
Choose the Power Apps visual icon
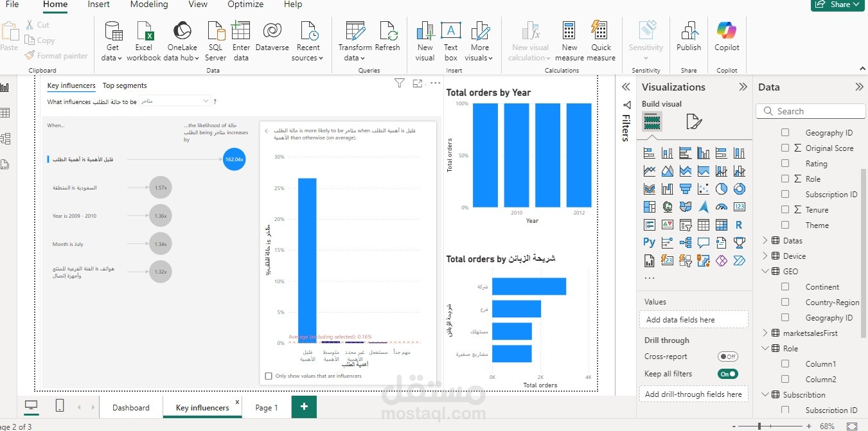[x=721, y=261]
